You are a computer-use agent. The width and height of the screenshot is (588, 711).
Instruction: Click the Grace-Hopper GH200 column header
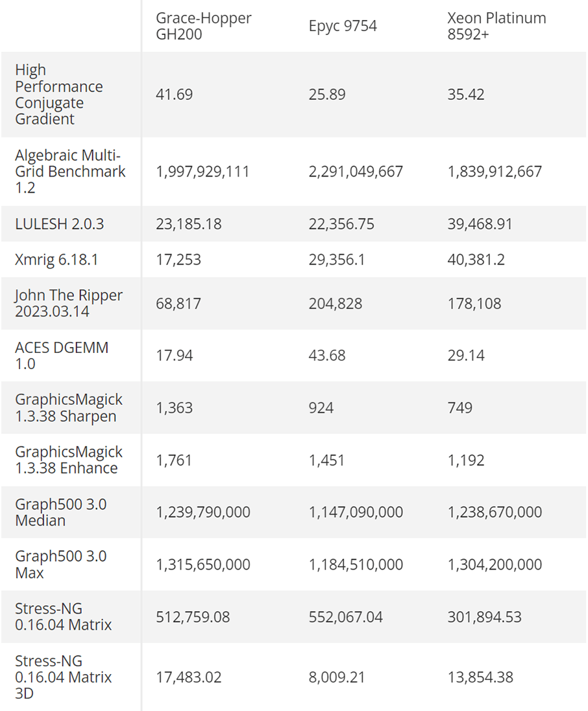(x=203, y=26)
